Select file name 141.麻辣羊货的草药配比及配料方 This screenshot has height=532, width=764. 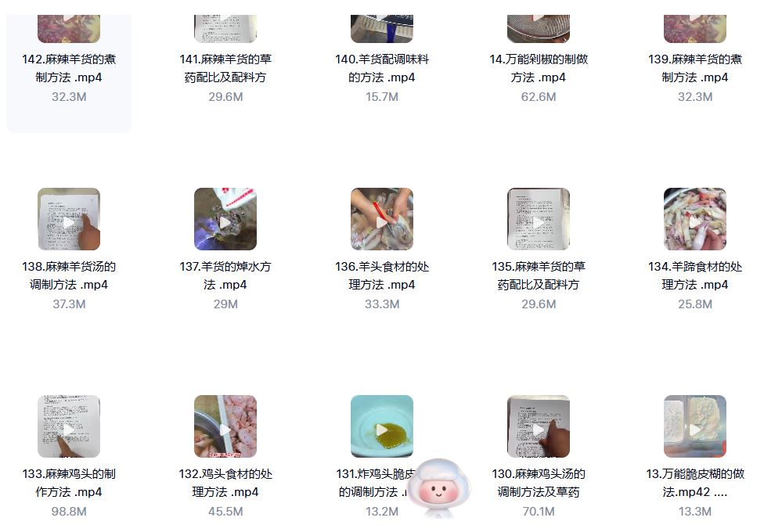[x=225, y=68]
